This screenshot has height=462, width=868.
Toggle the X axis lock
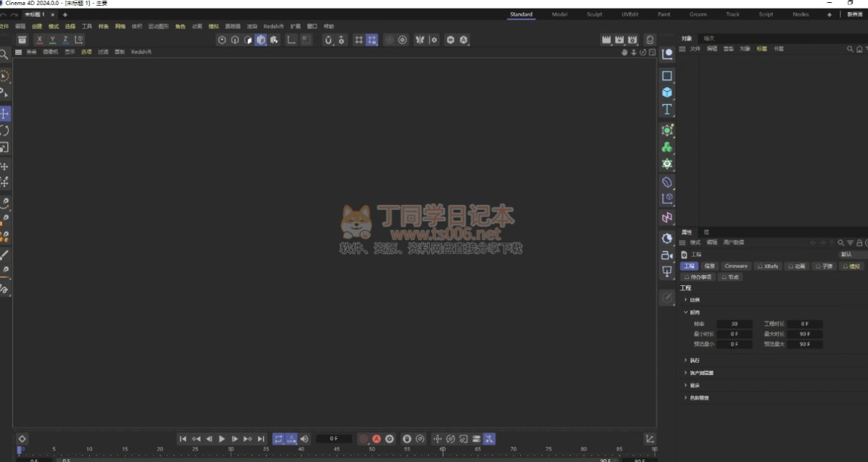click(x=40, y=40)
